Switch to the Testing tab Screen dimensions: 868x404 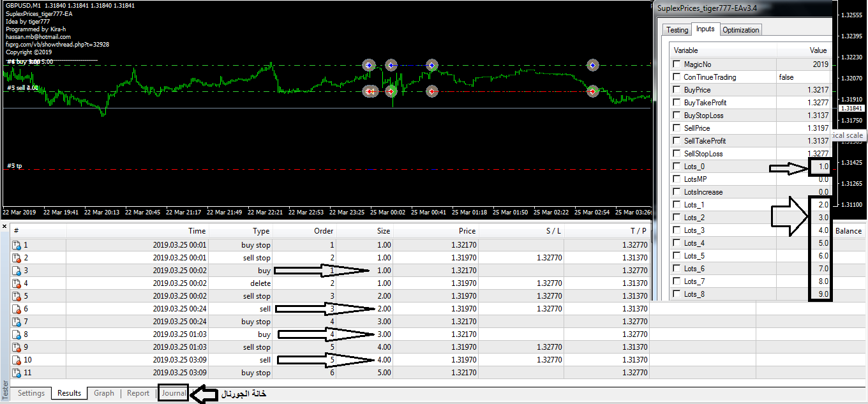pyautogui.click(x=677, y=30)
